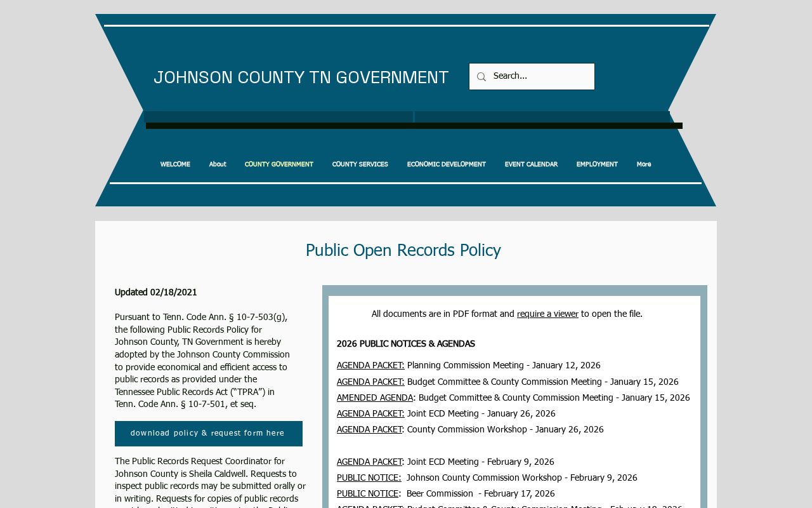Open Joint ECD Meeting January 26 agenda packet

[x=370, y=414]
